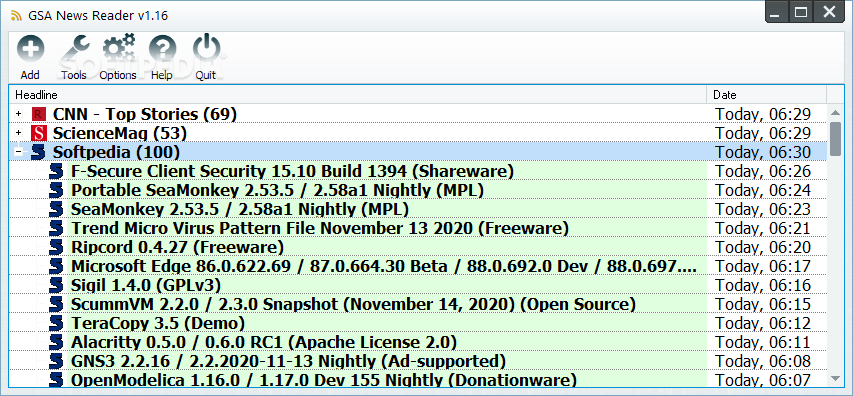The image size is (853, 396).
Task: Sort by the Date column header
Action: click(x=767, y=95)
